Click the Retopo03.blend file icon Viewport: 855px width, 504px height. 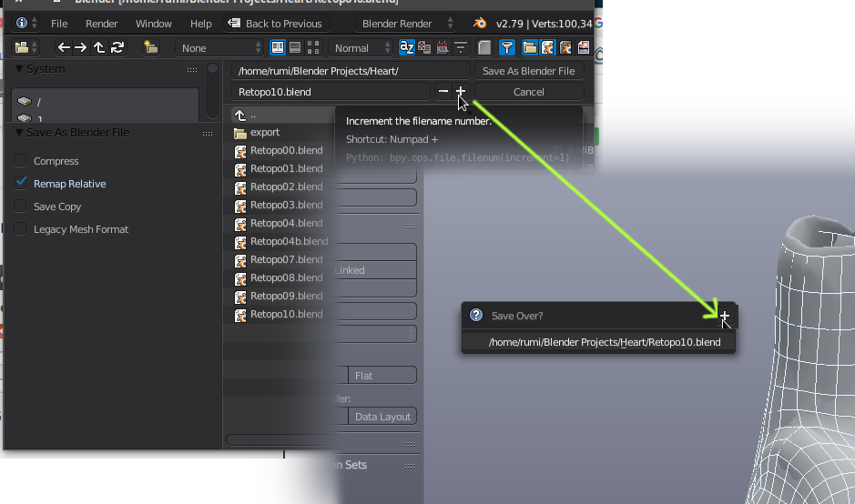coord(239,206)
